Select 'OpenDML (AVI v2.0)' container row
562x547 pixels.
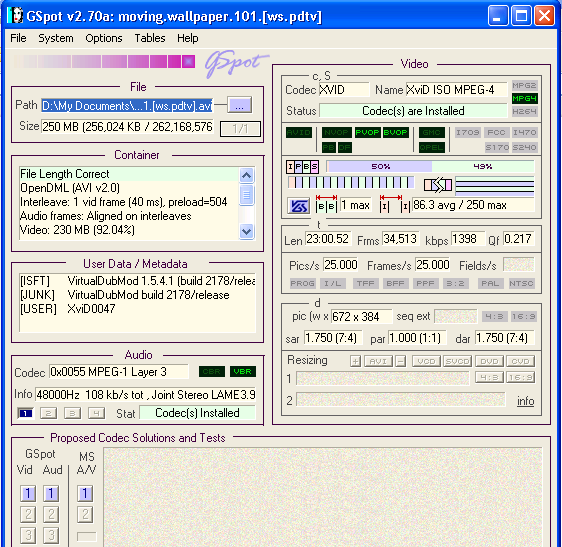tap(129, 188)
